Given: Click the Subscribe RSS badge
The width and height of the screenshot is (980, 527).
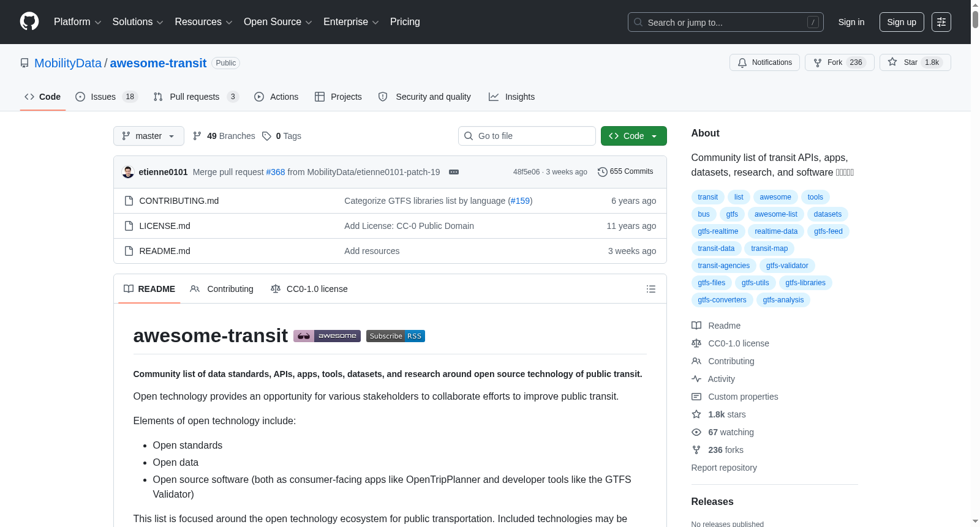Looking at the screenshot, I should pyautogui.click(x=396, y=336).
